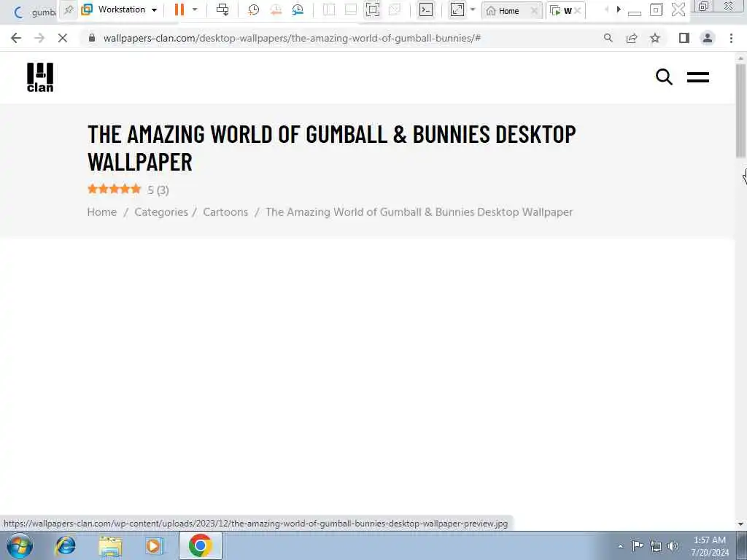This screenshot has width=747, height=560.
Task: Click the Wallpapers Clan logo
Action: coord(40,77)
